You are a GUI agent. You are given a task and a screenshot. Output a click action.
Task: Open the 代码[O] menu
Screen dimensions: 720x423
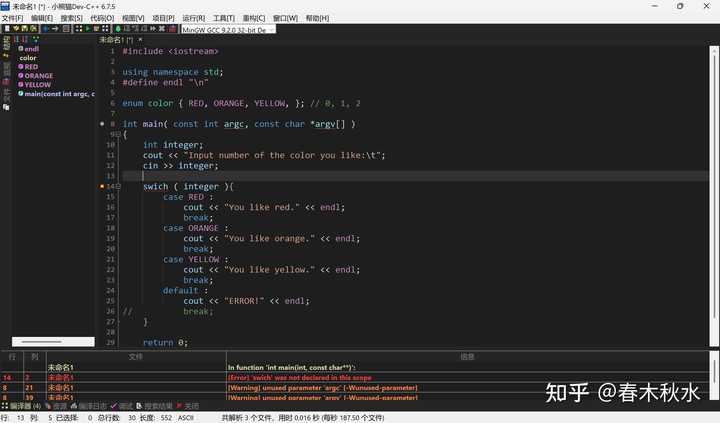pyautogui.click(x=102, y=18)
